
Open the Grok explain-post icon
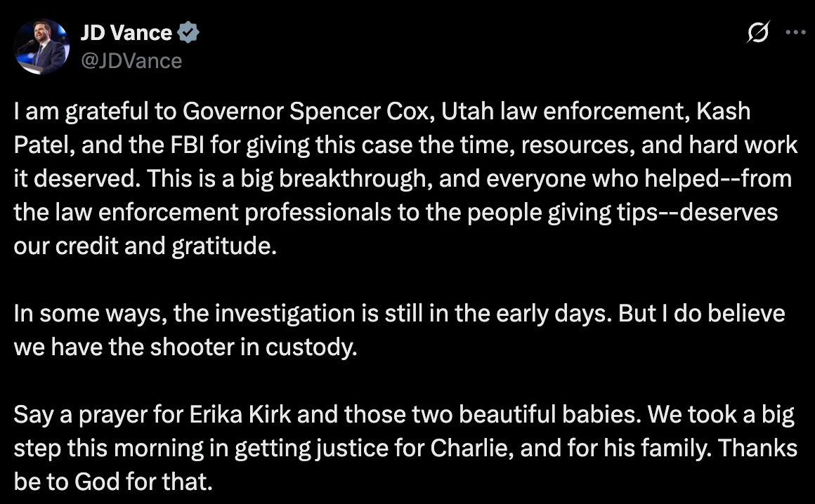coord(759,32)
